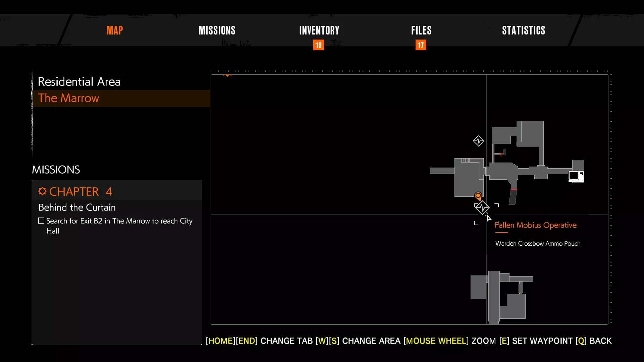This screenshot has width=644, height=362.
Task: Switch to the Files tab
Action: pos(421,31)
